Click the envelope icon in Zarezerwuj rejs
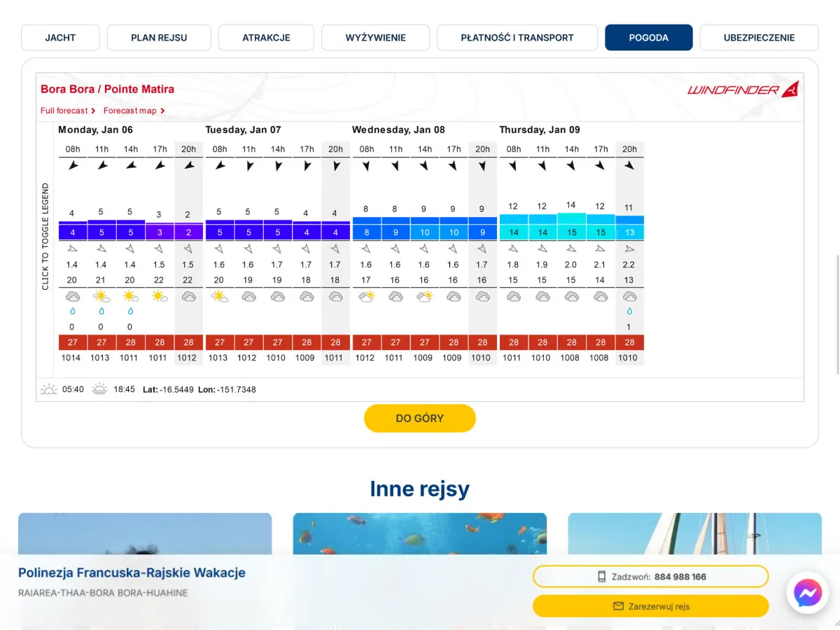 pos(618,606)
